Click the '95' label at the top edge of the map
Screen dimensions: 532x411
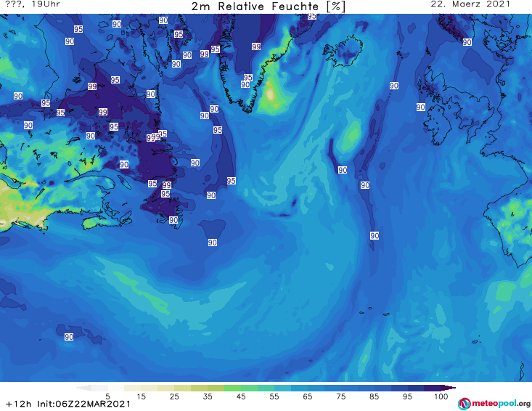pos(312,16)
